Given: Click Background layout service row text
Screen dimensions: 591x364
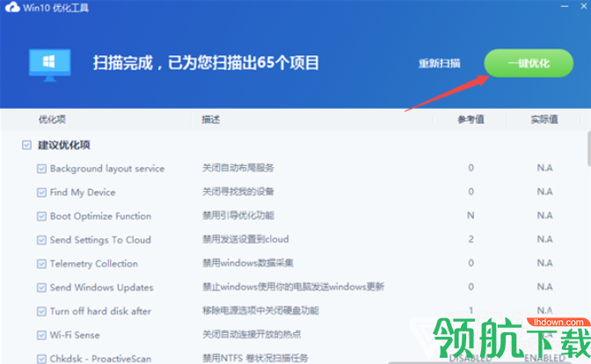Looking at the screenshot, I should [107, 169].
